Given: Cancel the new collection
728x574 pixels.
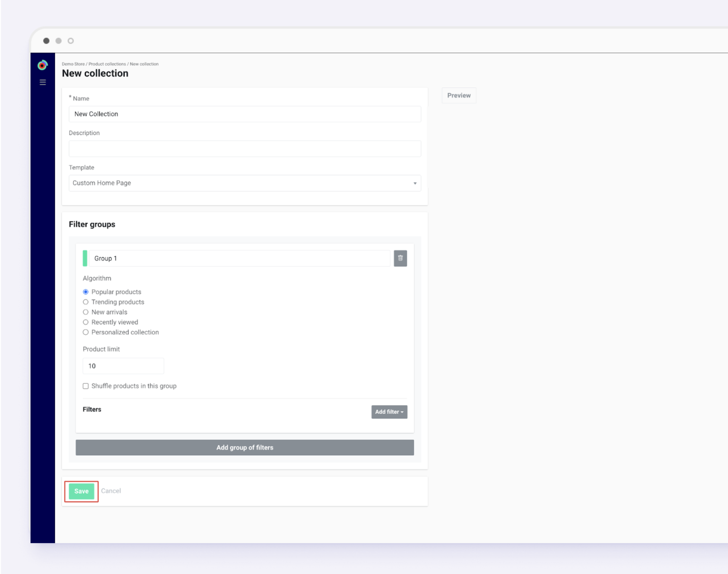Looking at the screenshot, I should point(111,491).
